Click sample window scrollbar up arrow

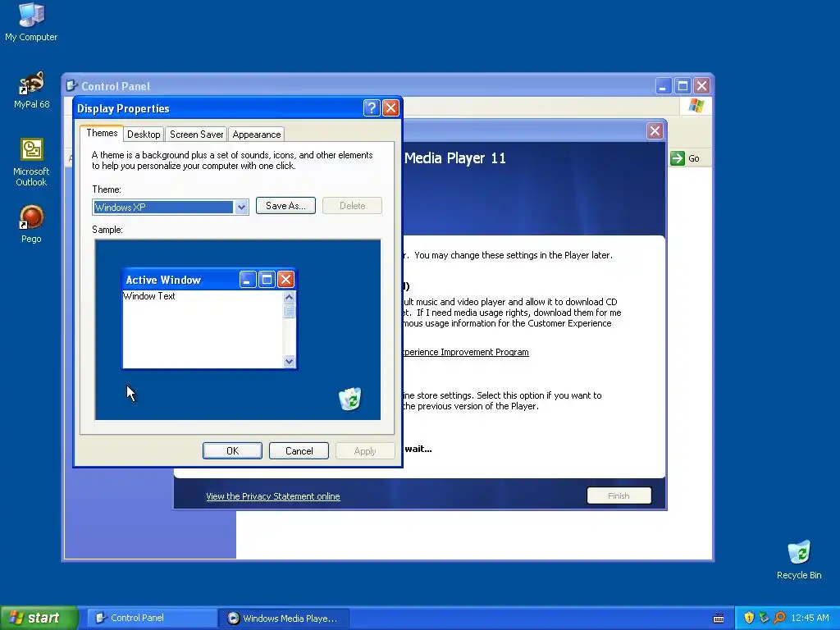pyautogui.click(x=290, y=297)
